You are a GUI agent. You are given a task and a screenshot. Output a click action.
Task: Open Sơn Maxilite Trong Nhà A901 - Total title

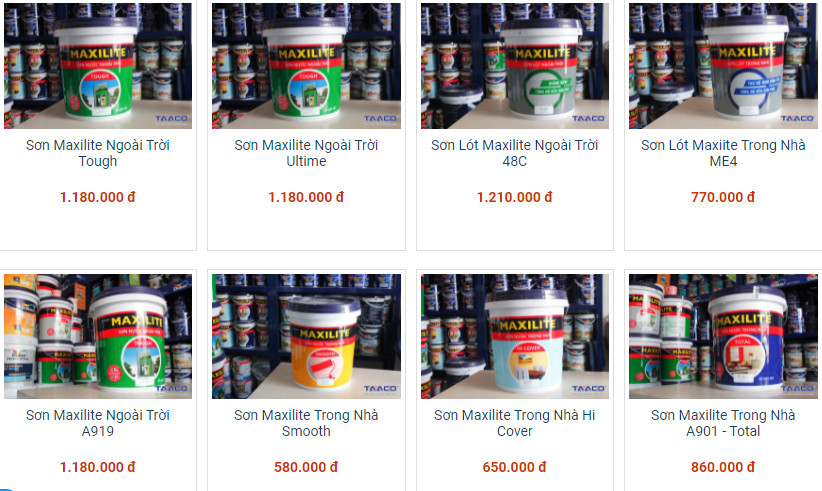point(723,423)
